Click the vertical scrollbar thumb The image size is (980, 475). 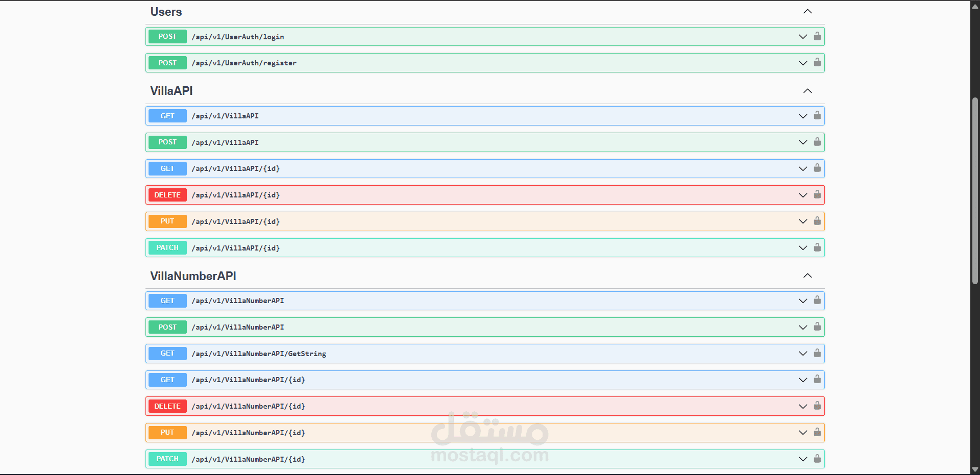pyautogui.click(x=975, y=190)
